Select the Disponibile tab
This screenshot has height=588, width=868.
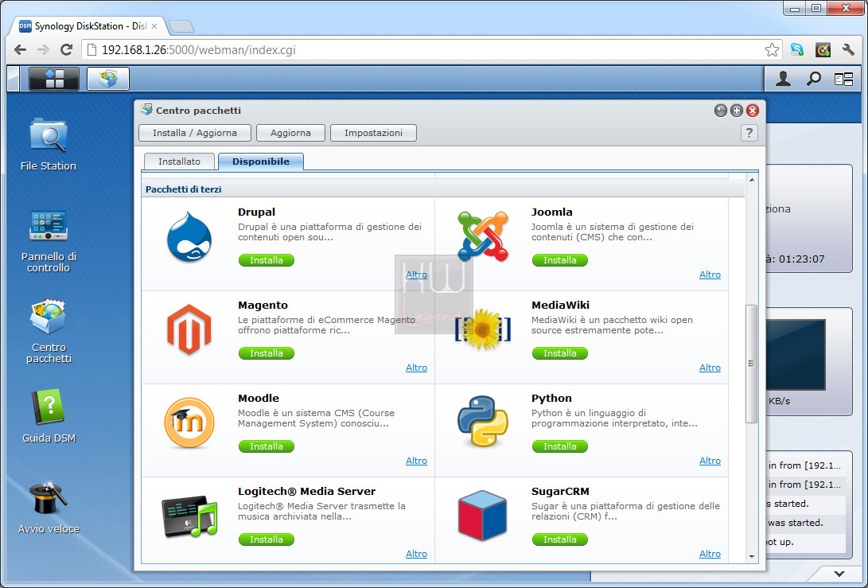pos(261,162)
